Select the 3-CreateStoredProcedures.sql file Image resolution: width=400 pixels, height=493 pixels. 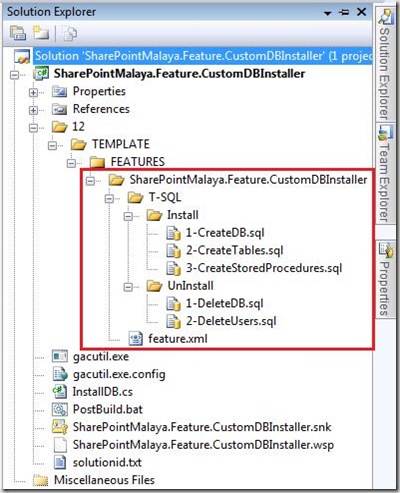click(x=264, y=268)
